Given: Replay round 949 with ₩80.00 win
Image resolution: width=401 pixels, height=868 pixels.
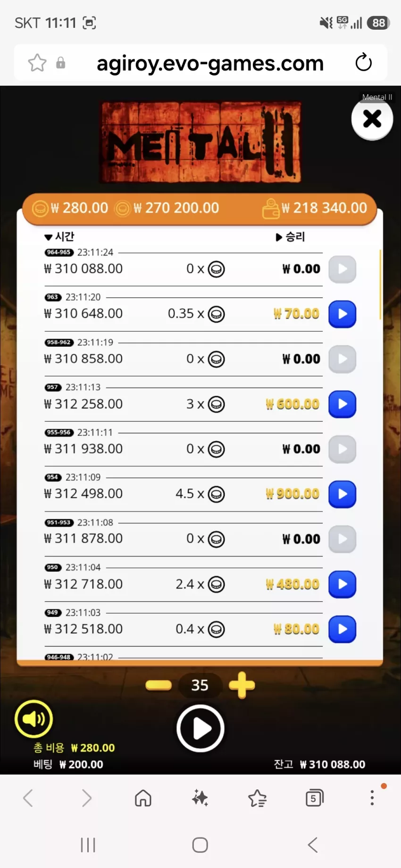Looking at the screenshot, I should (342, 629).
